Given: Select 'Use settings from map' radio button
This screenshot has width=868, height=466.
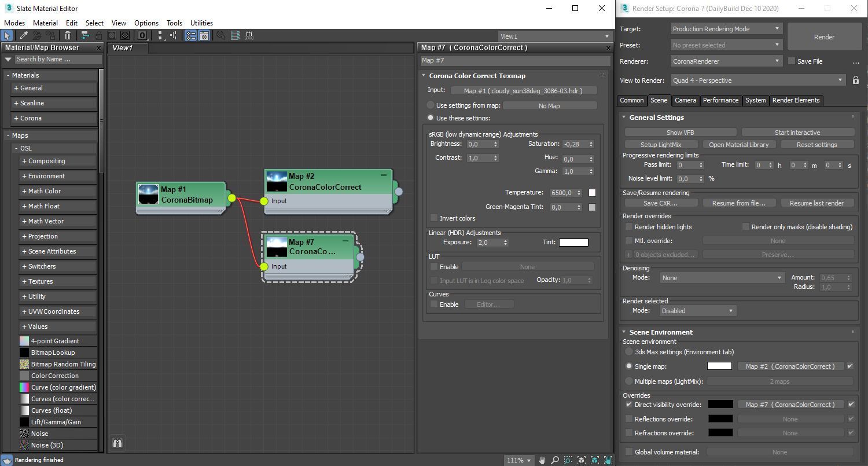Looking at the screenshot, I should point(431,105).
